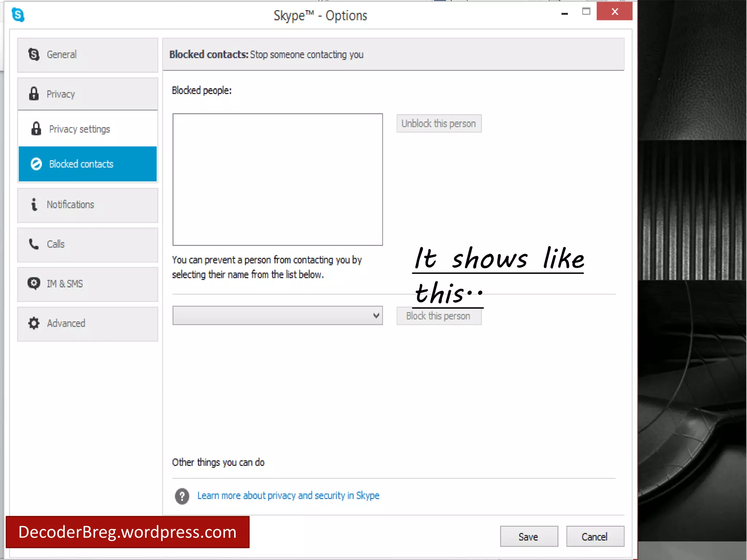Open Learn more about privacy and security link
747x560 pixels.
tap(288, 495)
